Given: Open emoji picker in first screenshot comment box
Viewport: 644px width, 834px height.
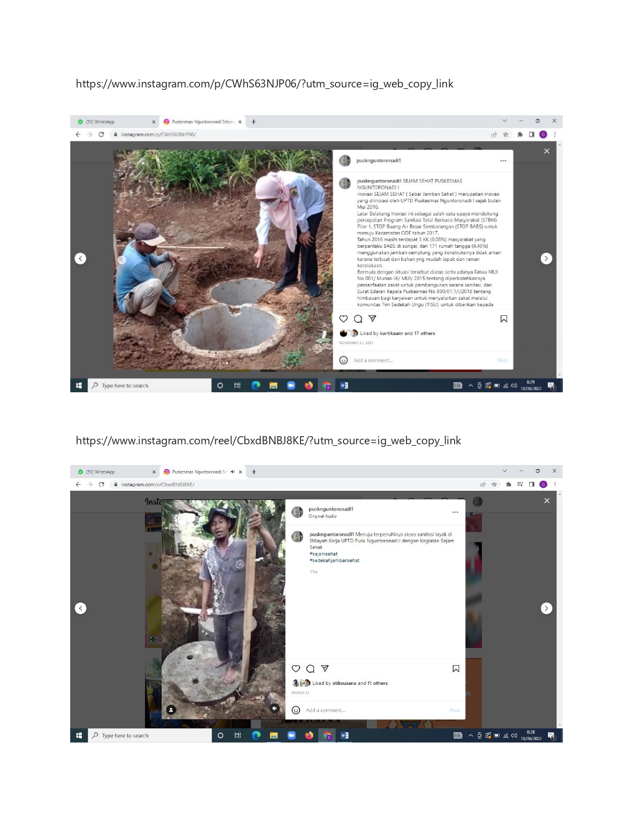Looking at the screenshot, I should pyautogui.click(x=343, y=360).
